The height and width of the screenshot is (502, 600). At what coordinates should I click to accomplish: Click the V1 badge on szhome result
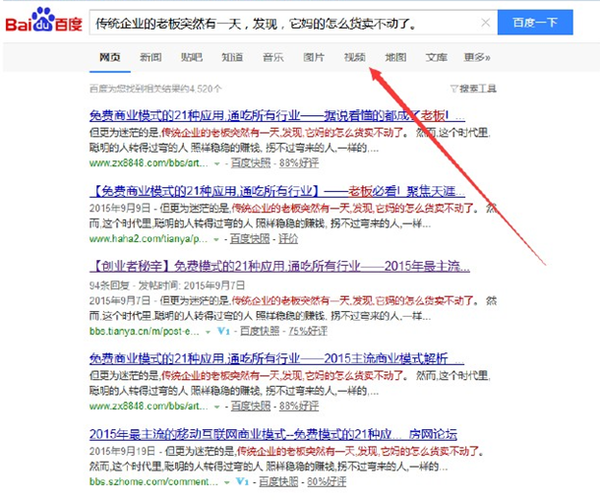pos(242,481)
